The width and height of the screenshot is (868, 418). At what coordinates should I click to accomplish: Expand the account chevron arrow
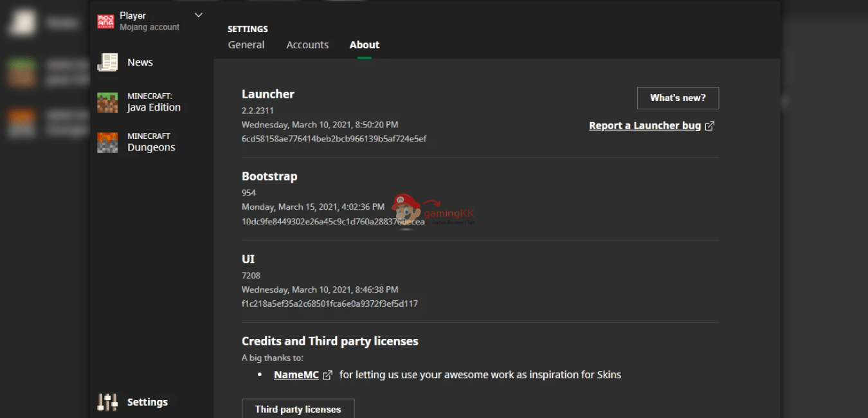[198, 15]
